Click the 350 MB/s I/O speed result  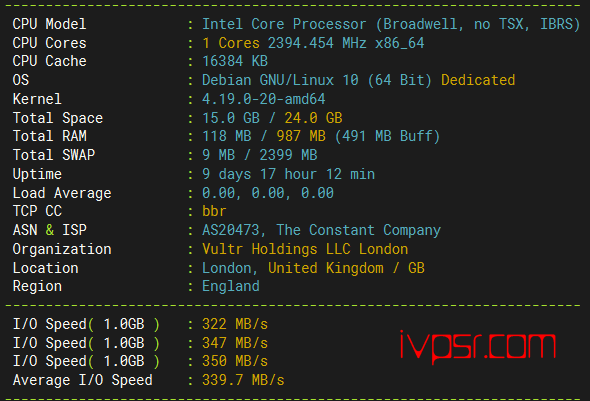pos(235,361)
